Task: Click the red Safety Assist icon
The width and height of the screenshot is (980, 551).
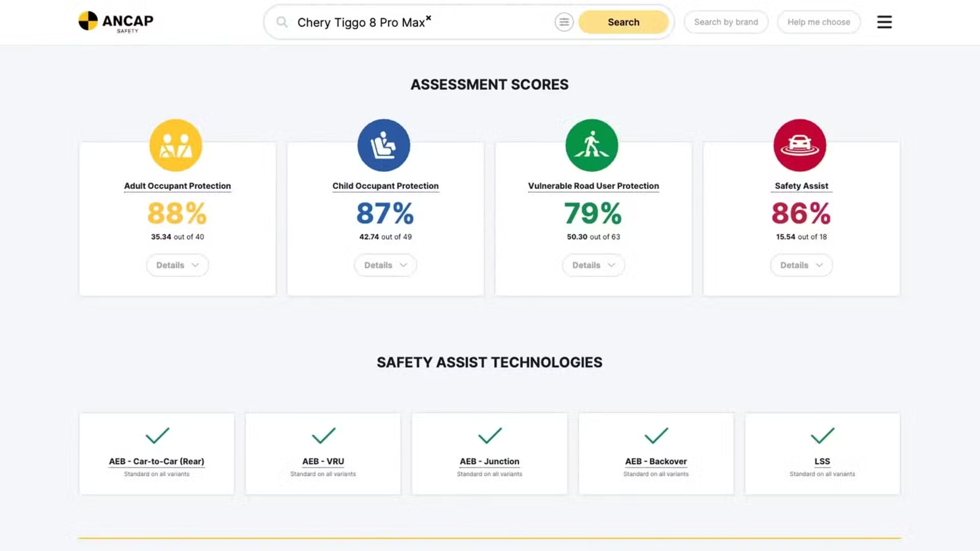Action: (x=800, y=145)
